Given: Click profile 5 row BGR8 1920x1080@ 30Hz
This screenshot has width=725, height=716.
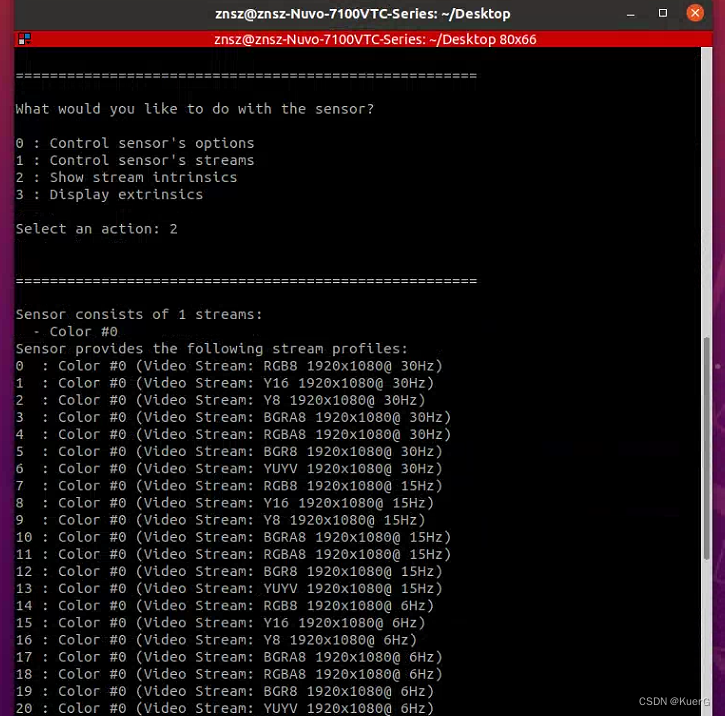Looking at the screenshot, I should click(229, 451).
